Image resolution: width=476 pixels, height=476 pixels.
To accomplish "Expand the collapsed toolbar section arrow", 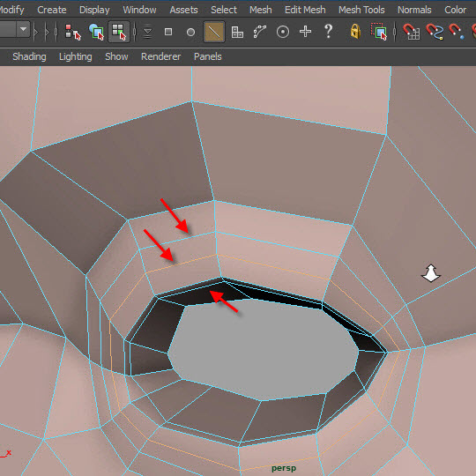I will click(x=36, y=32).
